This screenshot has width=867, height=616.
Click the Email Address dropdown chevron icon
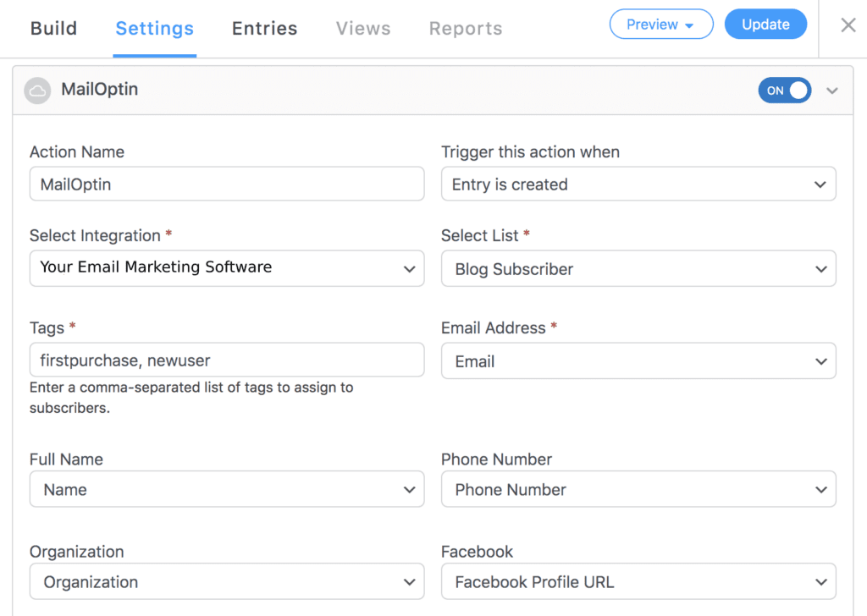[820, 360]
